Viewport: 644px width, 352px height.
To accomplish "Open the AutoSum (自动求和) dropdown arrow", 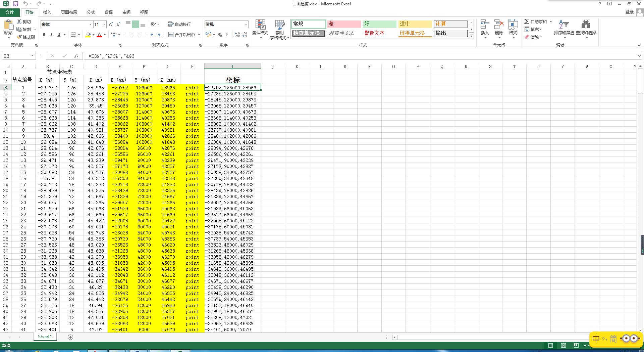I will (551, 21).
